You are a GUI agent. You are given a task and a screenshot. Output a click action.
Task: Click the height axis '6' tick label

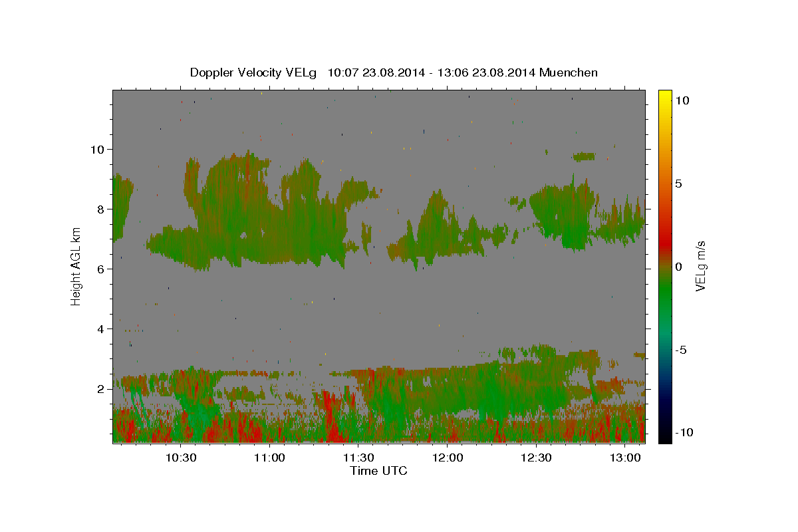pyautogui.click(x=101, y=269)
